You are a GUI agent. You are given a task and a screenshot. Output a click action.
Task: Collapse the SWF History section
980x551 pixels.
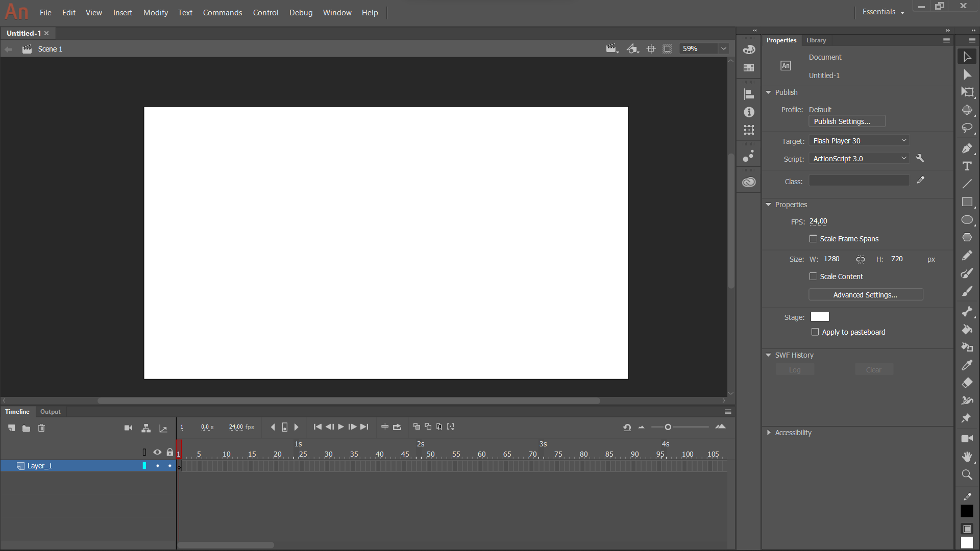tap(768, 355)
